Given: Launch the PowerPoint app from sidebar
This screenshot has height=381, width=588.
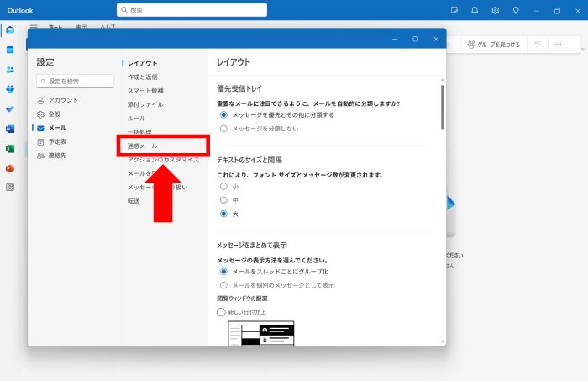Looking at the screenshot, I should tap(10, 168).
